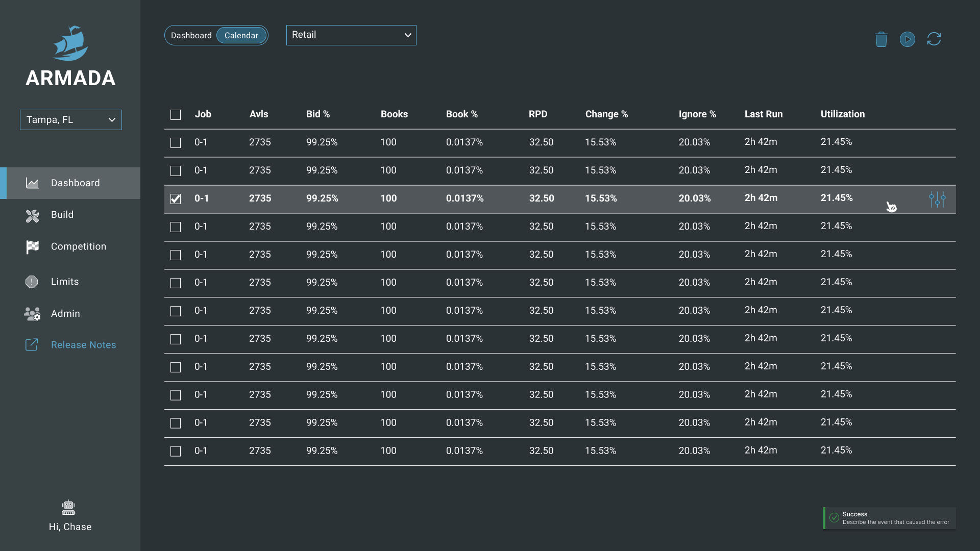Click the Build tools icon in sidebar
Screen dimensions: 980x551
32,216
